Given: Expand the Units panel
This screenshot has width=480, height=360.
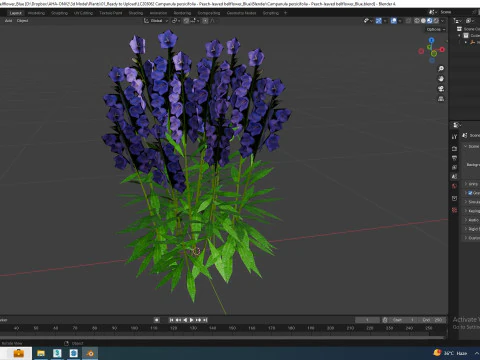Looking at the screenshot, I should click(x=466, y=184).
